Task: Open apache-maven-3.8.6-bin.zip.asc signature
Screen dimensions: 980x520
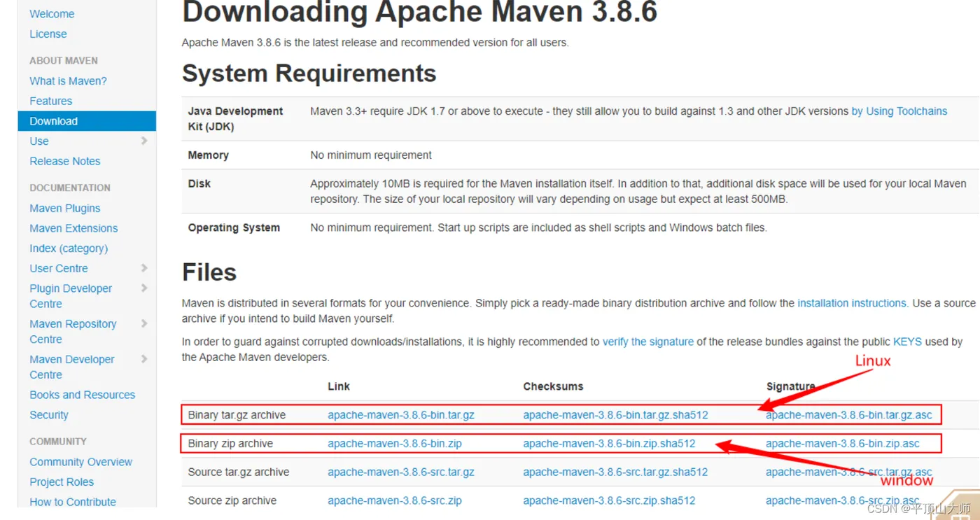Action: 843,444
